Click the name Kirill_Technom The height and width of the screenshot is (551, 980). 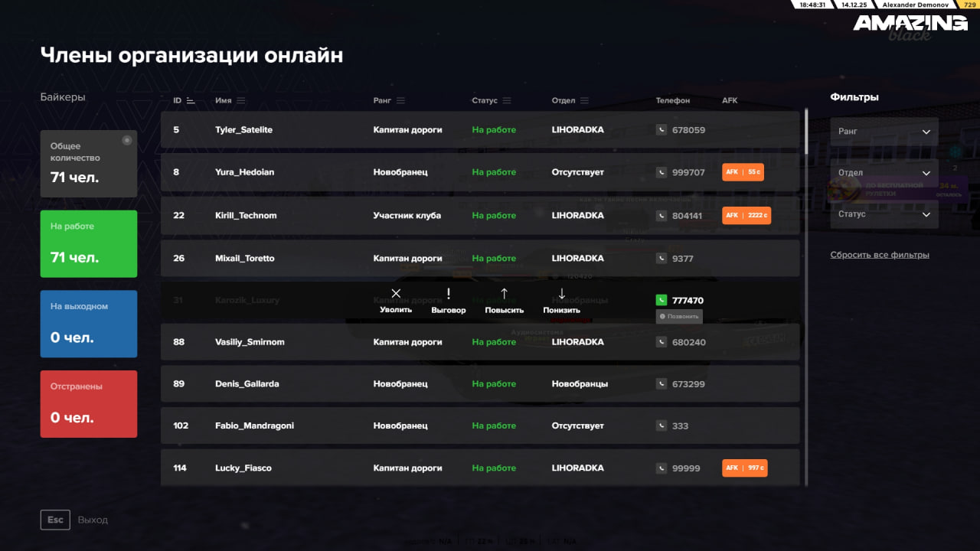pyautogui.click(x=247, y=216)
